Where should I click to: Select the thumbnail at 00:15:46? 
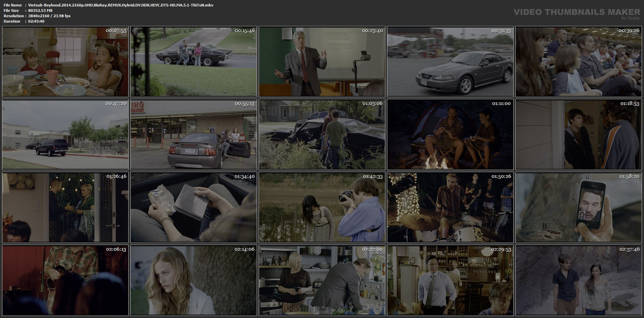click(194, 62)
